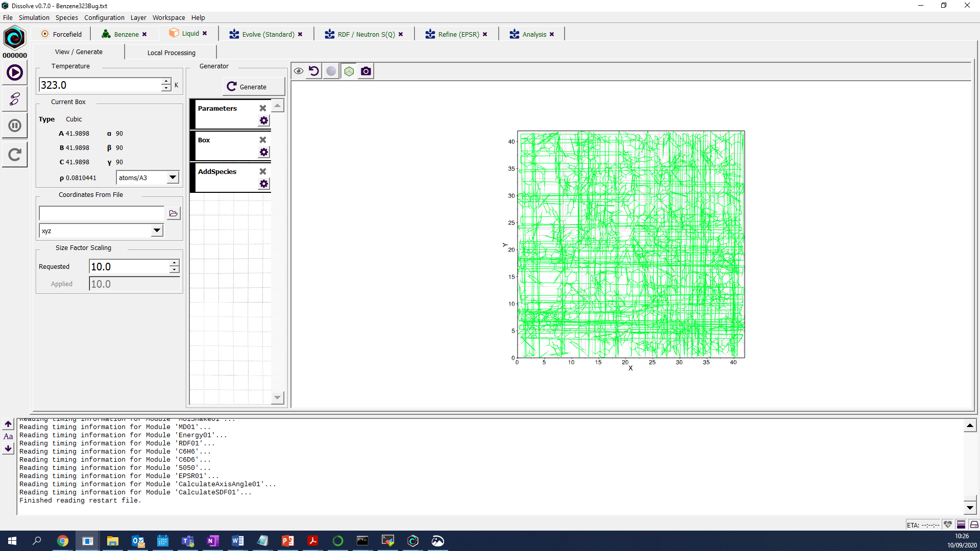
Task: Expand the density units atoms/A3 dropdown
Action: [x=173, y=178]
